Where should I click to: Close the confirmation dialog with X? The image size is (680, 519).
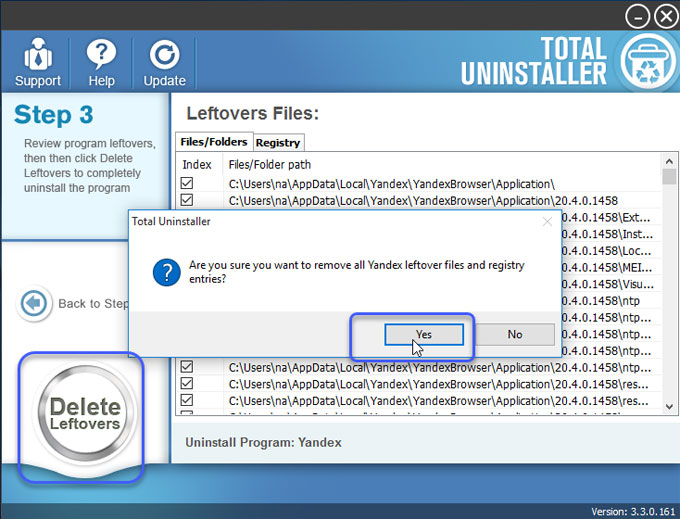coord(547,222)
